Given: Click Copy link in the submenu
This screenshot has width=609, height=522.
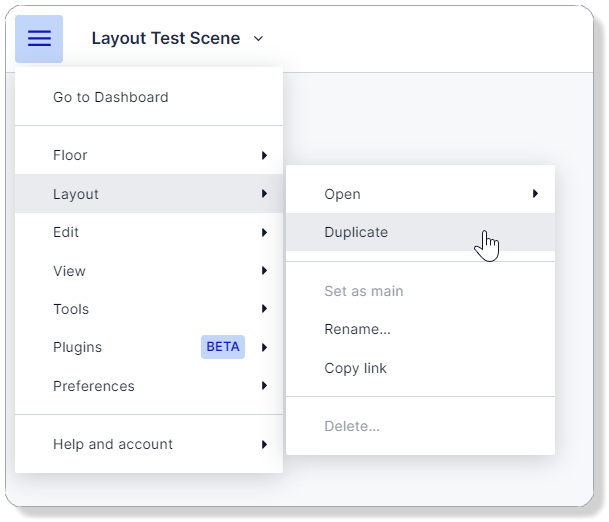Looking at the screenshot, I should 355,368.
